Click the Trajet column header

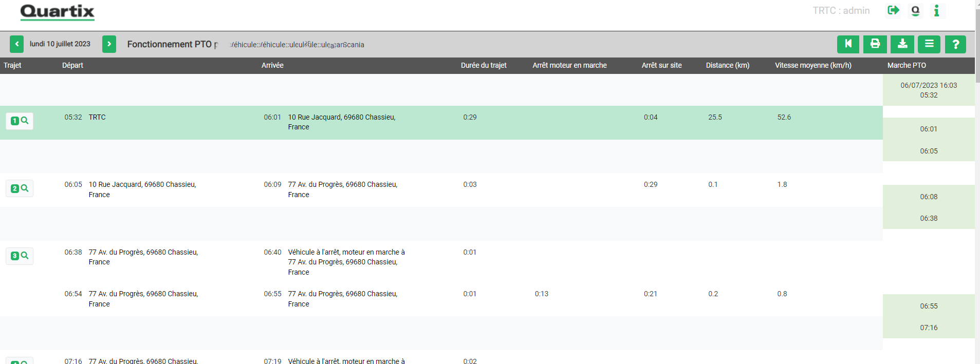(x=12, y=65)
